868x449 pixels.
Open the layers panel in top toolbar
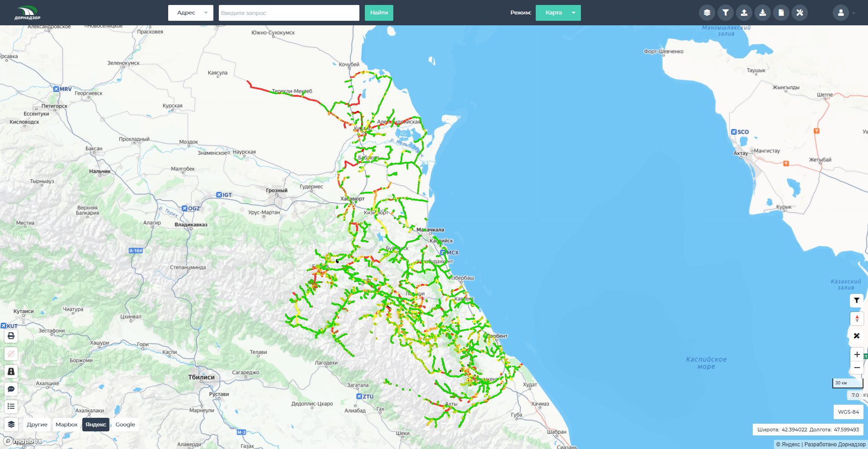(707, 13)
